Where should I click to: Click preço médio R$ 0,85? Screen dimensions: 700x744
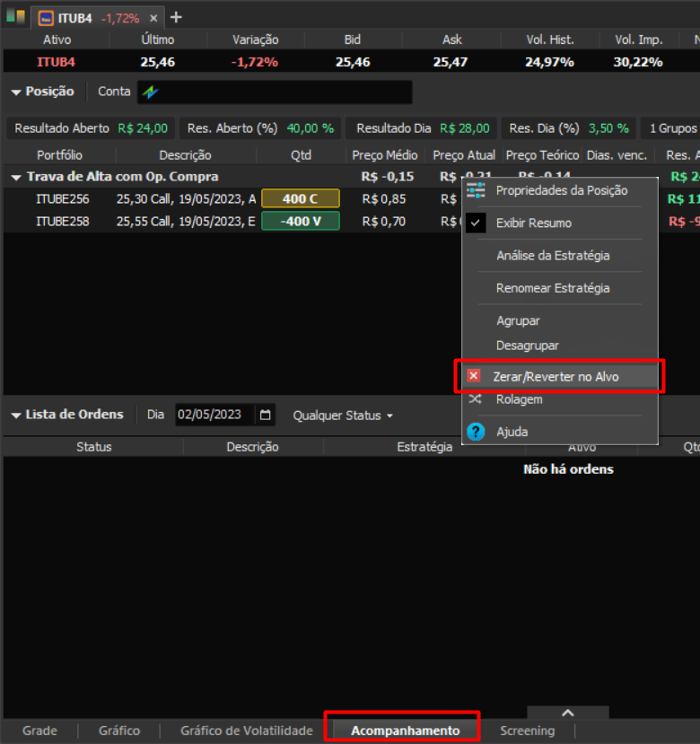[x=383, y=199]
